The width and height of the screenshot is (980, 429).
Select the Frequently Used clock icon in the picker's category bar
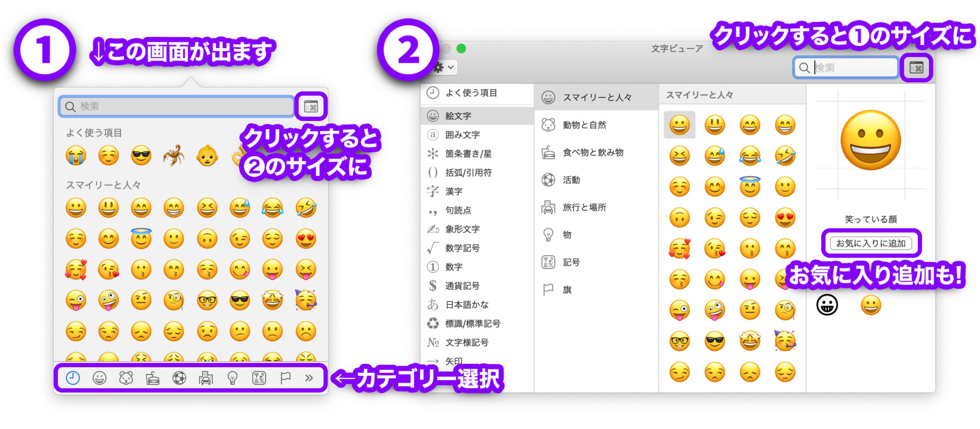point(73,378)
